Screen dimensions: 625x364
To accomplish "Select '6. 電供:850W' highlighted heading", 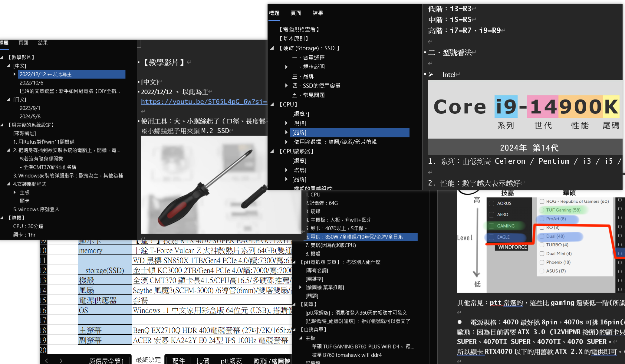I will (361, 237).
